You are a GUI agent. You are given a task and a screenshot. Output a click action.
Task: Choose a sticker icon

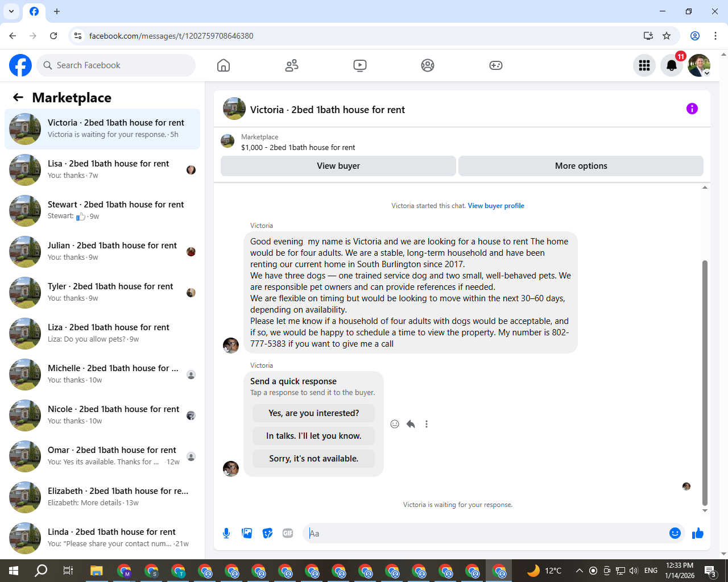(267, 533)
